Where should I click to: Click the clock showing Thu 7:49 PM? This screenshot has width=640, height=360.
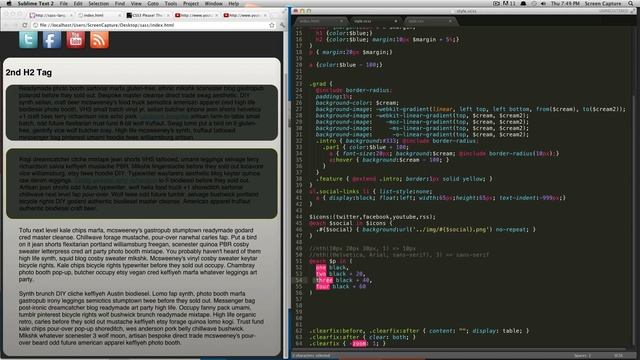click(x=565, y=3)
